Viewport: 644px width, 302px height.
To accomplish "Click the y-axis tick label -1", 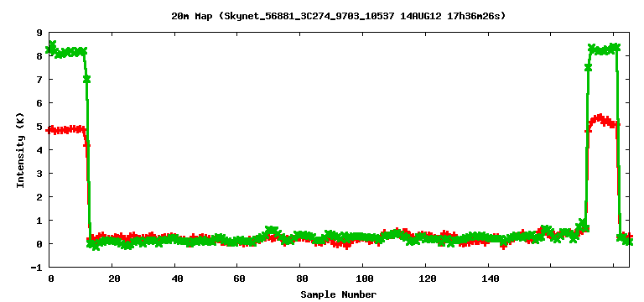I will [x=38, y=267].
